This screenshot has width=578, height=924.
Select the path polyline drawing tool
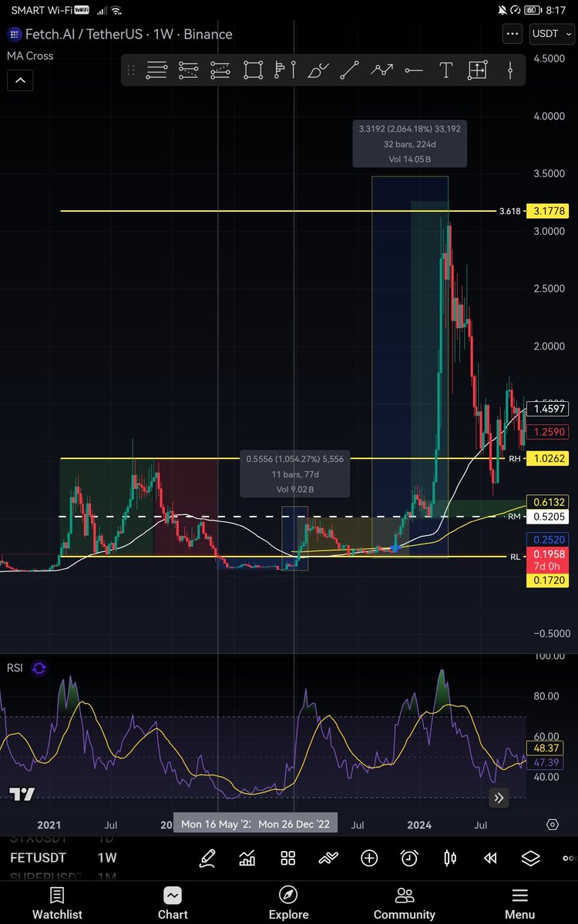381,70
